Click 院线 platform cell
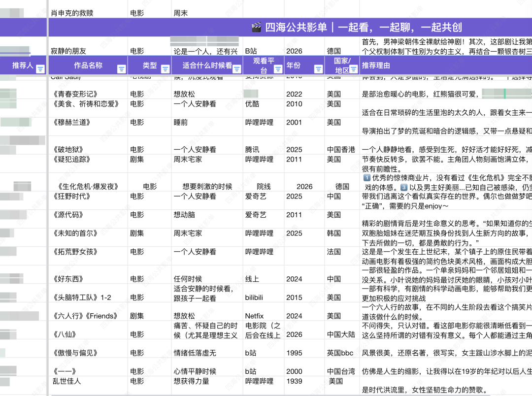The height and width of the screenshot is (396, 532). click(263, 182)
